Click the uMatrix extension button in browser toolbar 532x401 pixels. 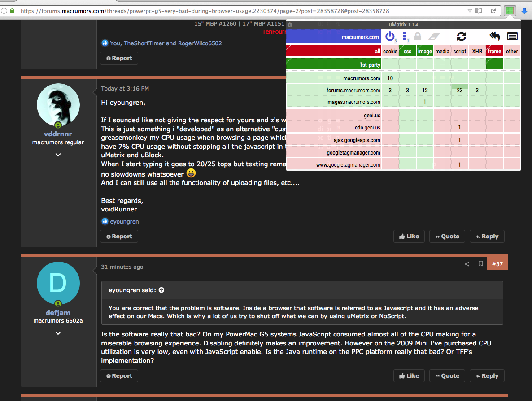(510, 11)
